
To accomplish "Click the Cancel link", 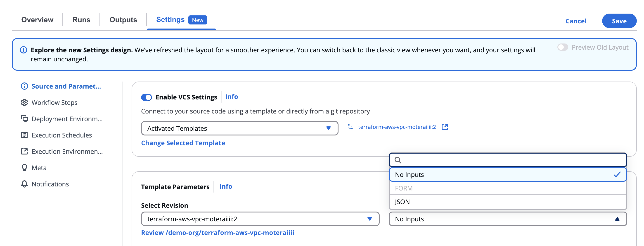I will click(576, 21).
